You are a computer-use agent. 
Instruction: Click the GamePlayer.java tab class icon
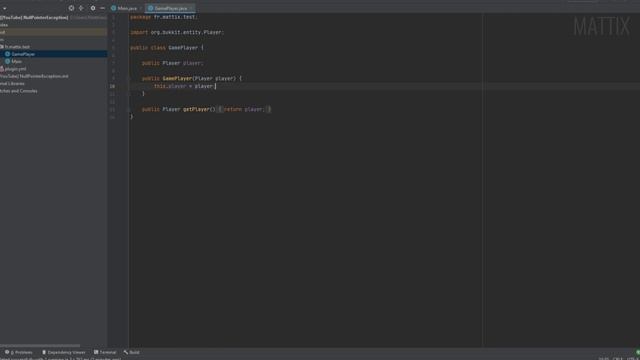coord(150,8)
